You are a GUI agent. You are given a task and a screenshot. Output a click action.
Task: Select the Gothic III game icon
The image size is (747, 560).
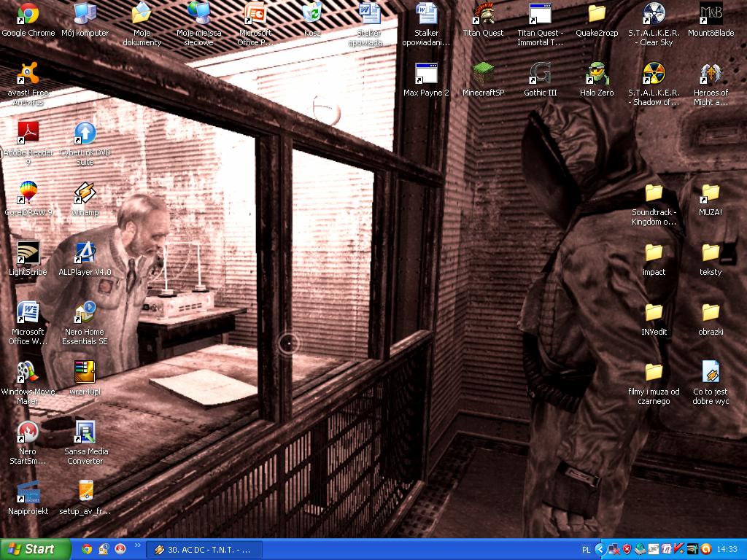540,74
